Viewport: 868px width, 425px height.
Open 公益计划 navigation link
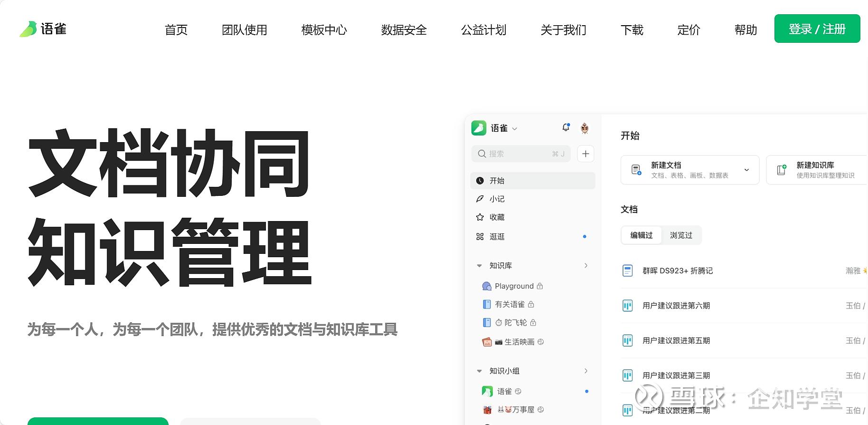coord(484,30)
